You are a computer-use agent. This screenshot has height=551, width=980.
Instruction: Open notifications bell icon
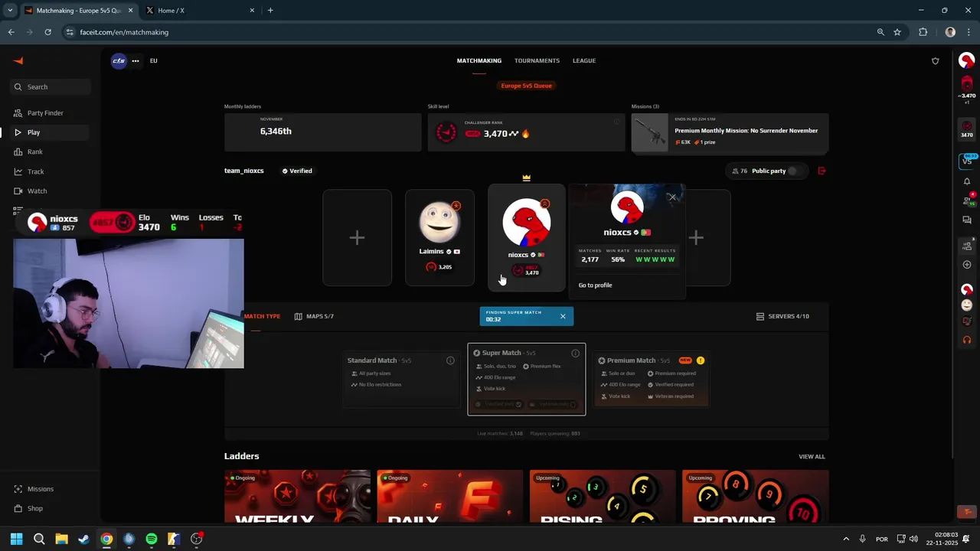pyautogui.click(x=967, y=181)
